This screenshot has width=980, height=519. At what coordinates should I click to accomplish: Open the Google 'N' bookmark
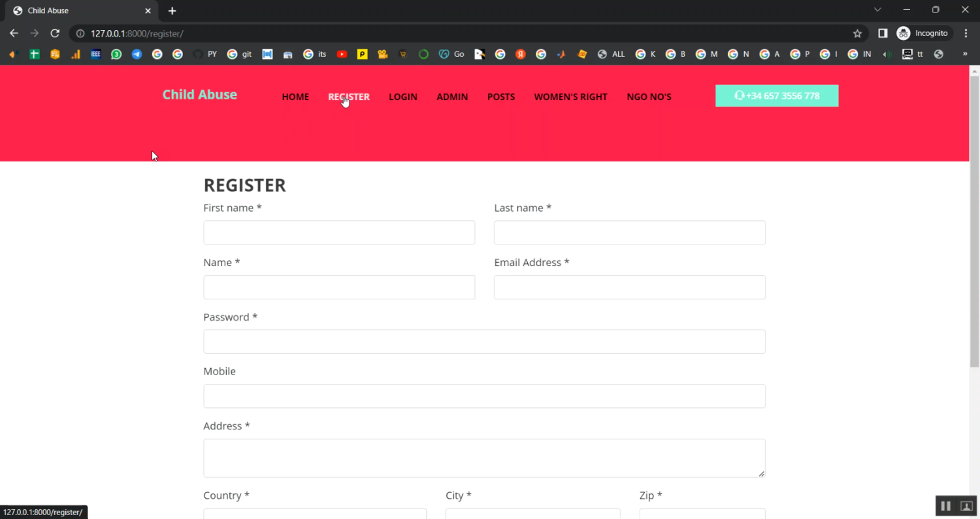(739, 54)
